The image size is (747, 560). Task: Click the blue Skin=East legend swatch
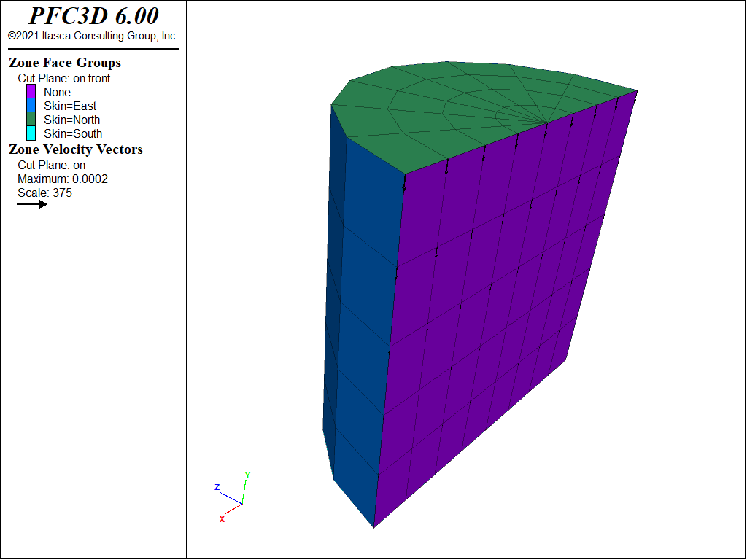pos(31,105)
